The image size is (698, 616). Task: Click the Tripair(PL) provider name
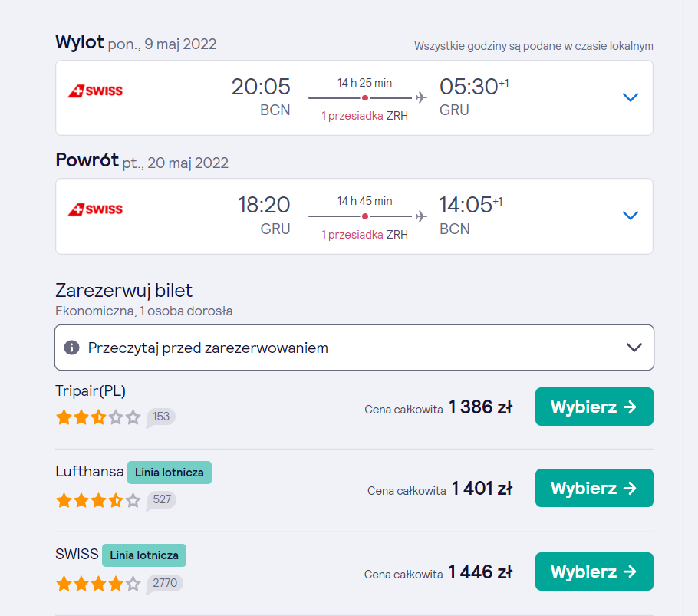(91, 390)
